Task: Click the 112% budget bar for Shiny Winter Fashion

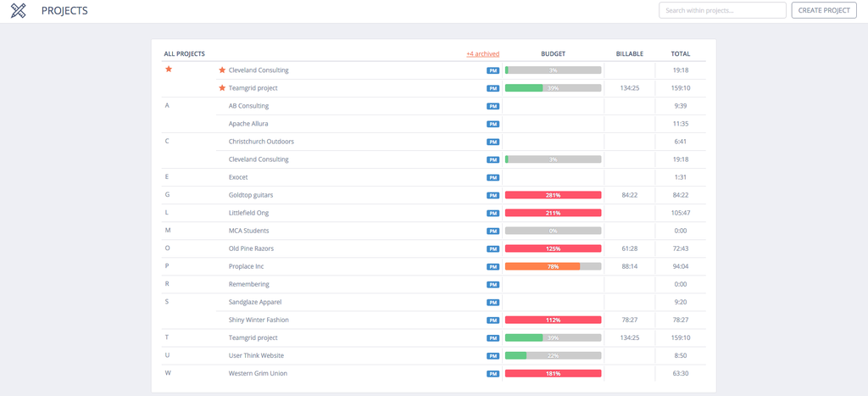Action: tap(553, 320)
